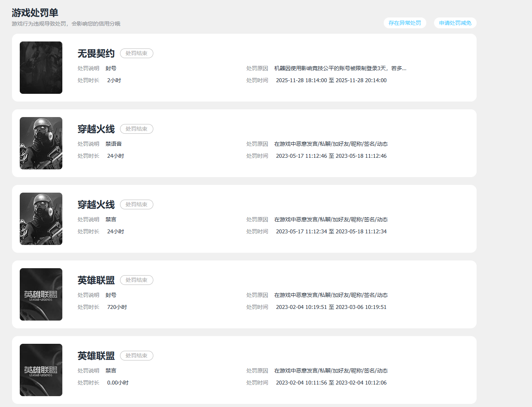The image size is (532, 407).
Task: Click the penalty reason in the 英雄联盟 禁言 card
Action: (x=331, y=371)
